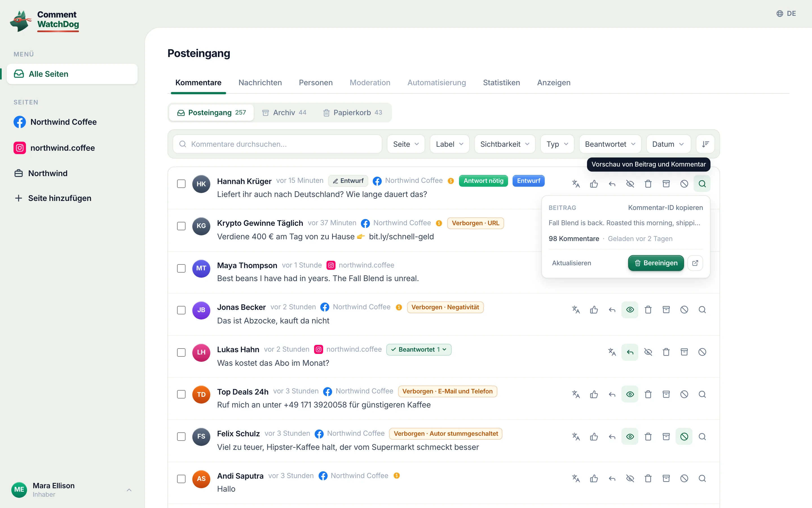812x508 pixels.
Task: Preview post for Top Deals 24h comment
Action: point(702,395)
